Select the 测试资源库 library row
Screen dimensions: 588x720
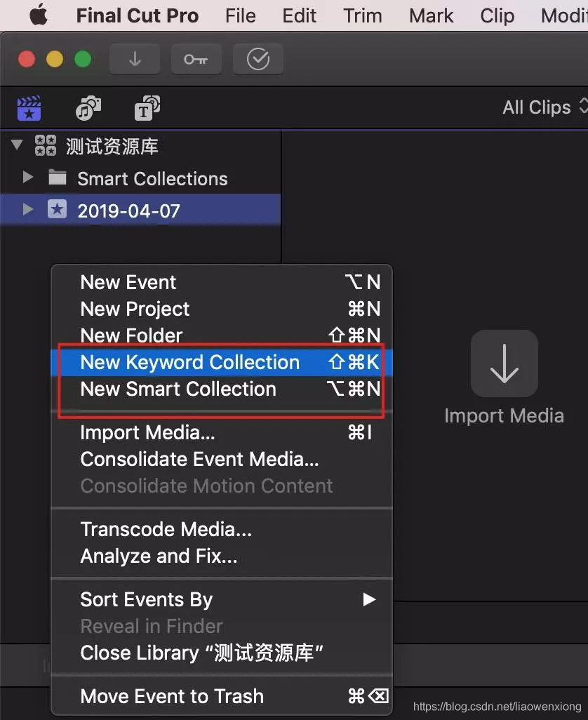tap(140, 146)
